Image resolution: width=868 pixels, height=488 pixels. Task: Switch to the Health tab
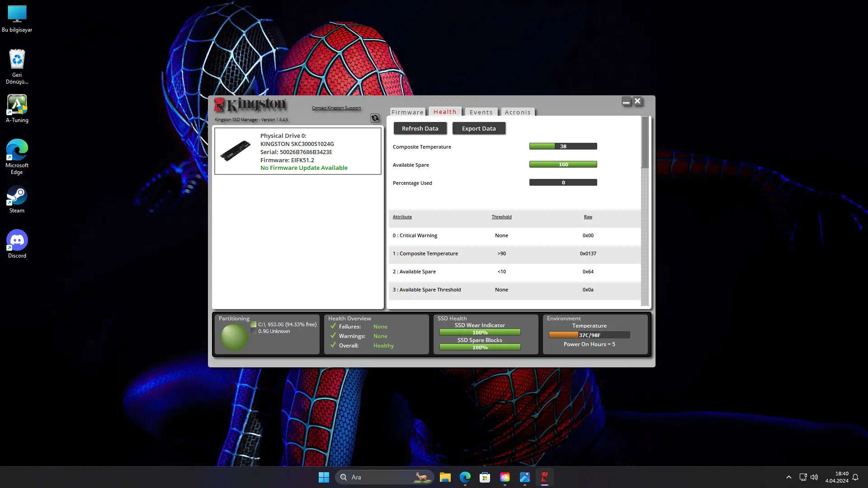coord(445,112)
